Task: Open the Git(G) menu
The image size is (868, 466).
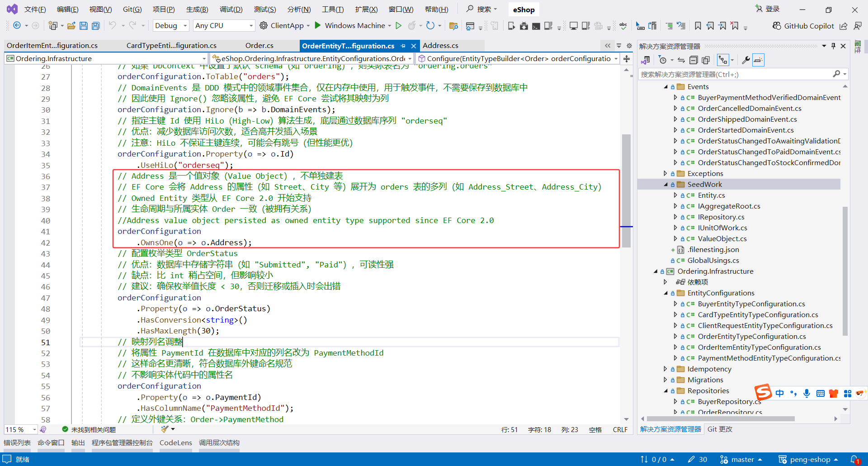Action: coord(132,10)
